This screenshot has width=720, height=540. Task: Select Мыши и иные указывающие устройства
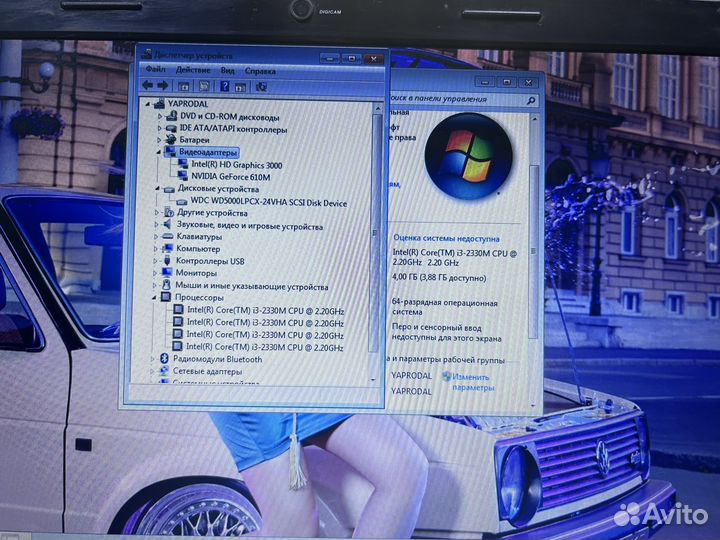[251, 287]
